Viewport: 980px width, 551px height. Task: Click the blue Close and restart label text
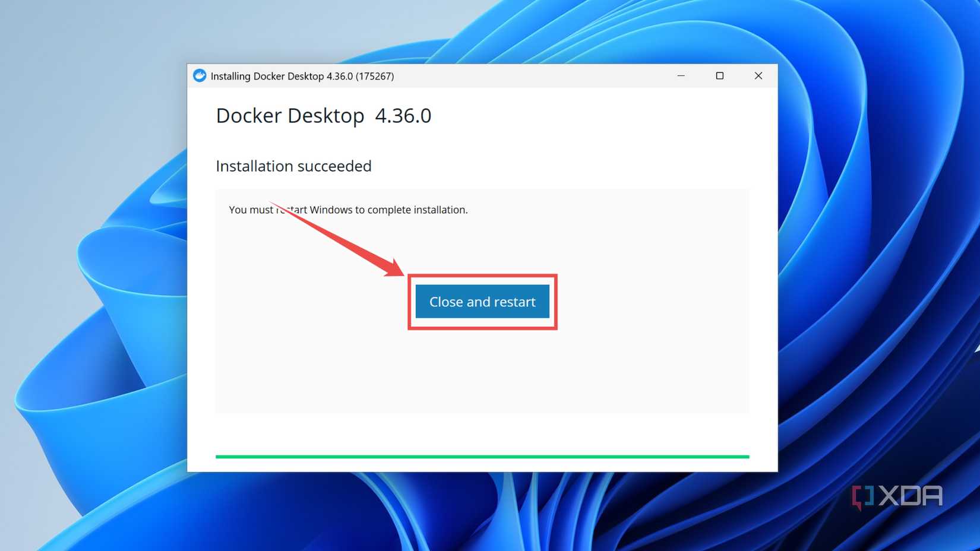pos(482,302)
